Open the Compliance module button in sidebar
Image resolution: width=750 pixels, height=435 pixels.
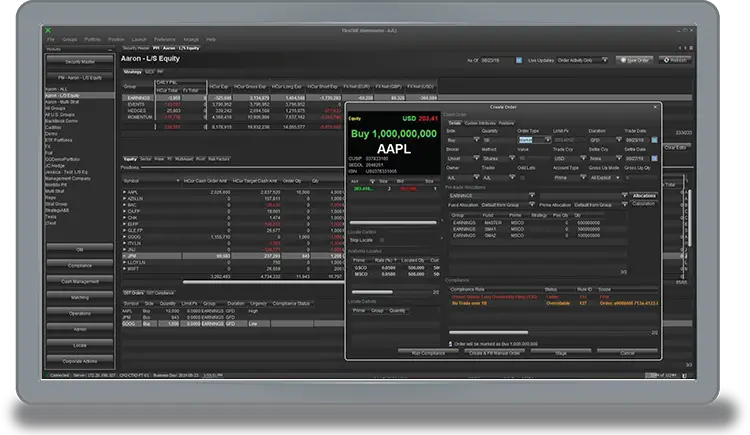tap(79, 266)
